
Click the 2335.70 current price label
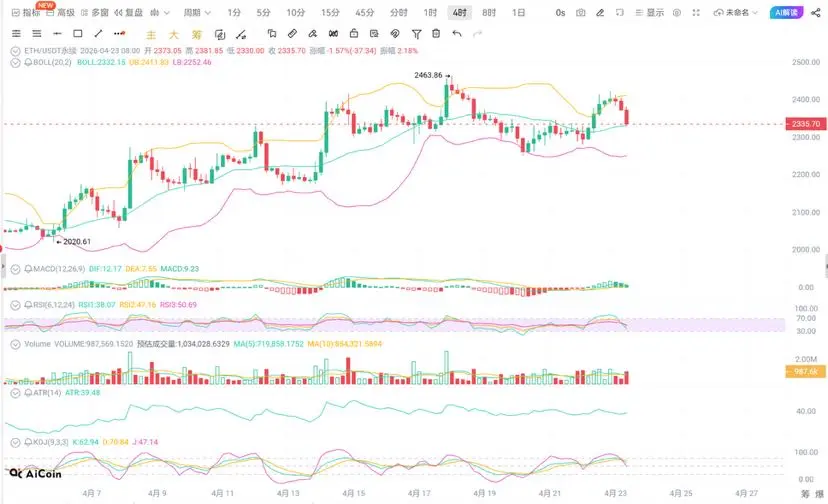point(805,124)
